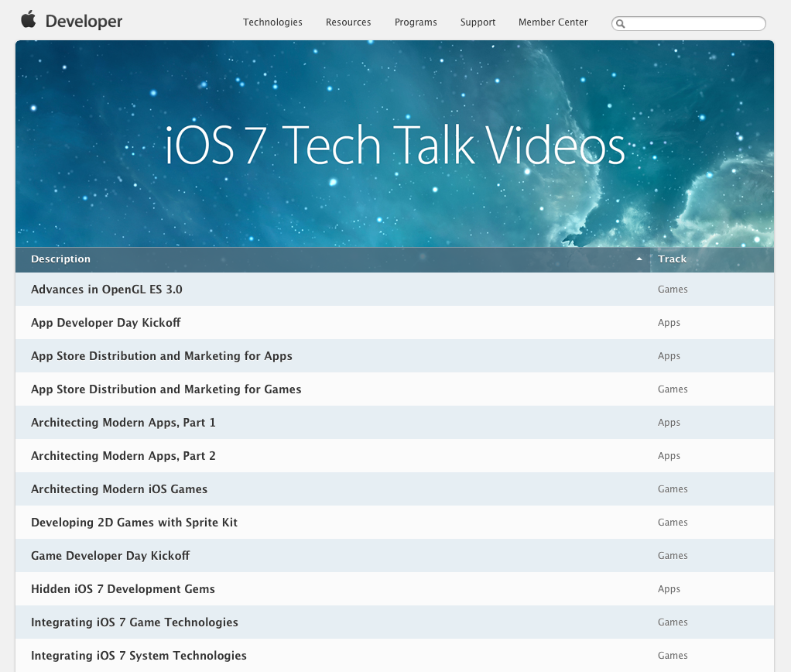Toggle the Description sort arrow
791x672 pixels.
(x=639, y=259)
